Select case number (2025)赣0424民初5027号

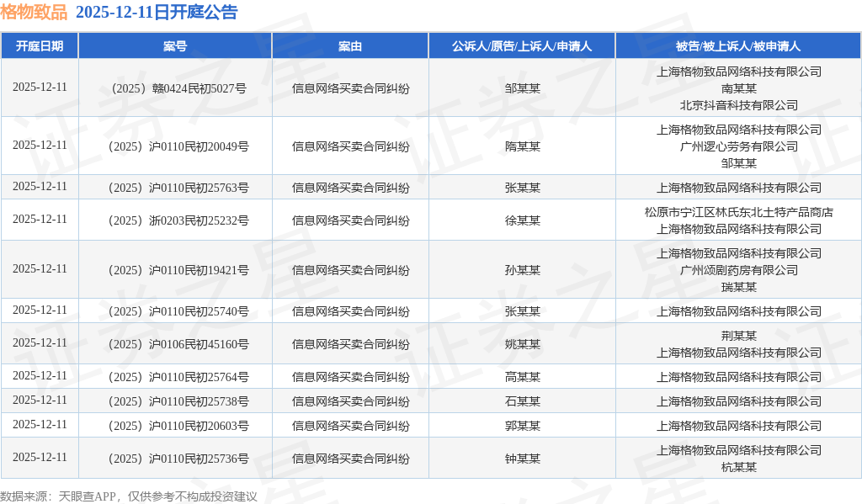point(178,88)
